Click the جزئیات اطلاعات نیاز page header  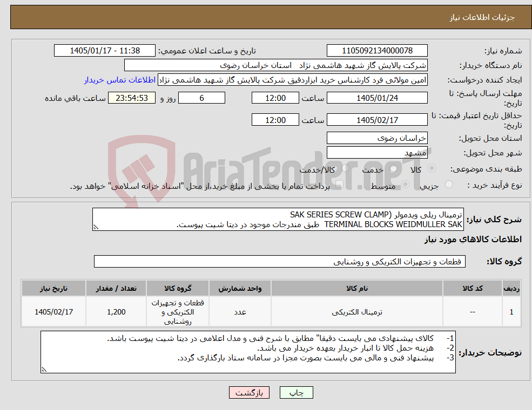(482, 17)
